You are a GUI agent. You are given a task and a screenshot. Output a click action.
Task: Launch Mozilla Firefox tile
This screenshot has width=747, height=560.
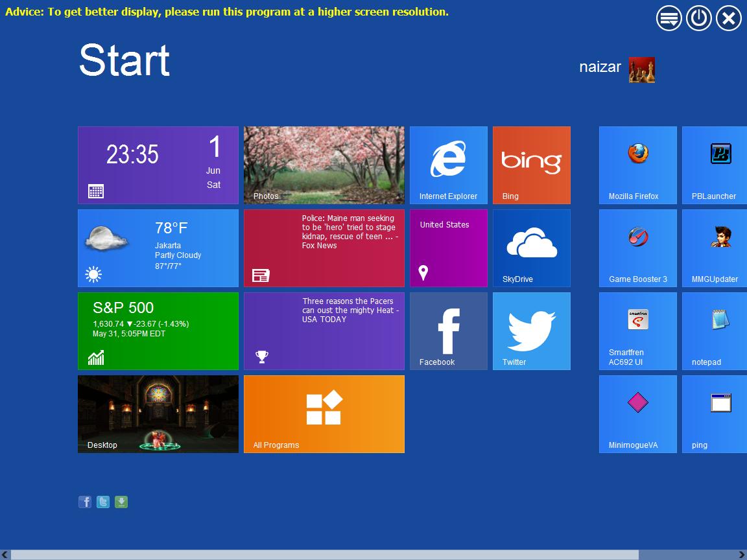(x=637, y=165)
